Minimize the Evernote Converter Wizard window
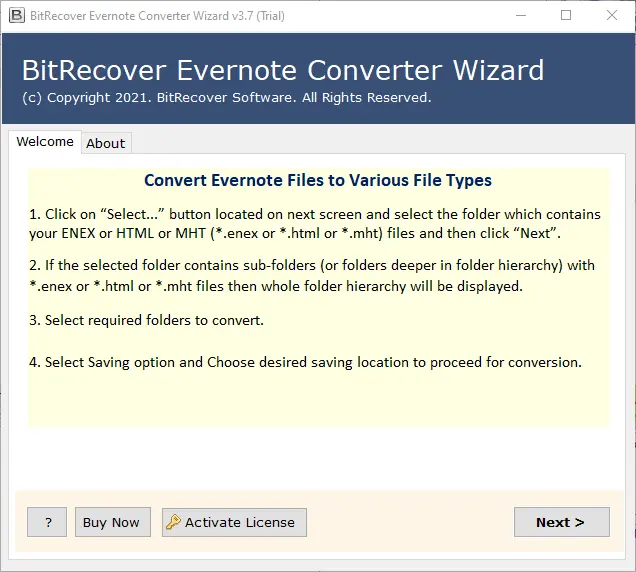 click(519, 15)
